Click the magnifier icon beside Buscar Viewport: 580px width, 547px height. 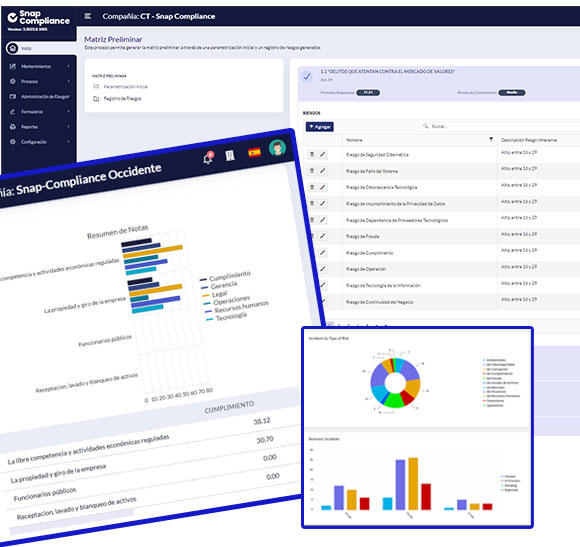425,126
